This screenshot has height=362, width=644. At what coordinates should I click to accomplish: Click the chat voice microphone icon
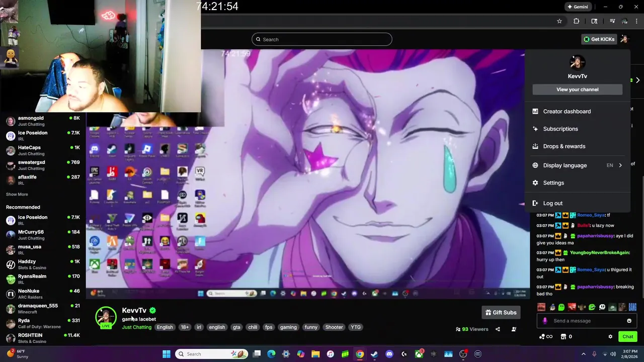click(x=544, y=321)
